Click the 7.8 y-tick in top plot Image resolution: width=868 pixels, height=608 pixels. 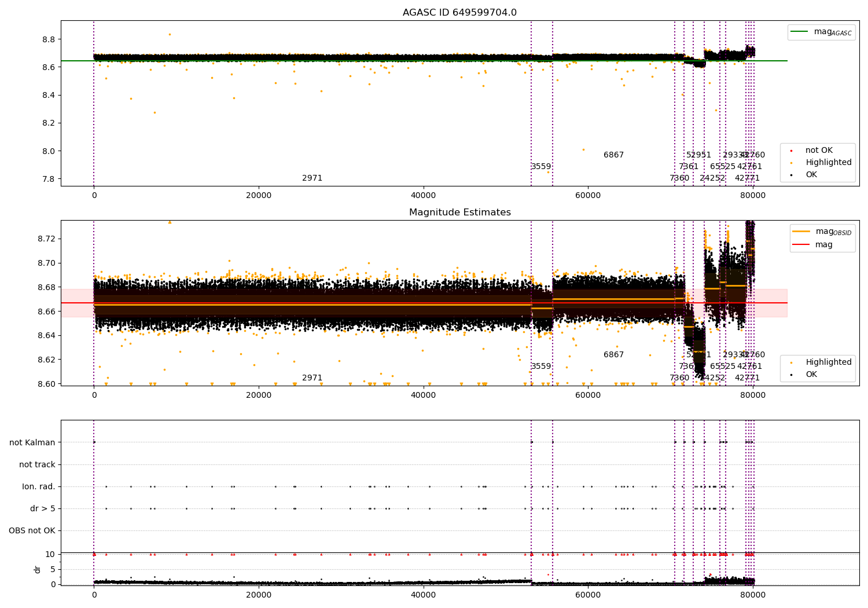pos(49,179)
